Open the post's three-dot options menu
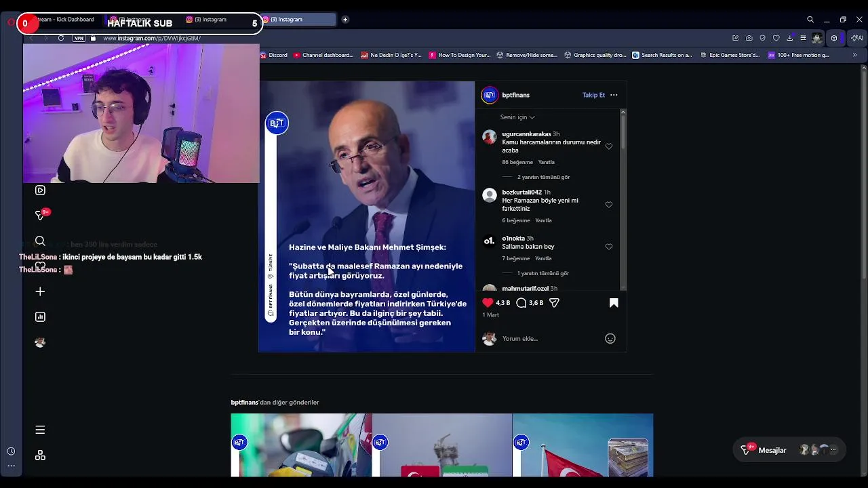 [614, 95]
